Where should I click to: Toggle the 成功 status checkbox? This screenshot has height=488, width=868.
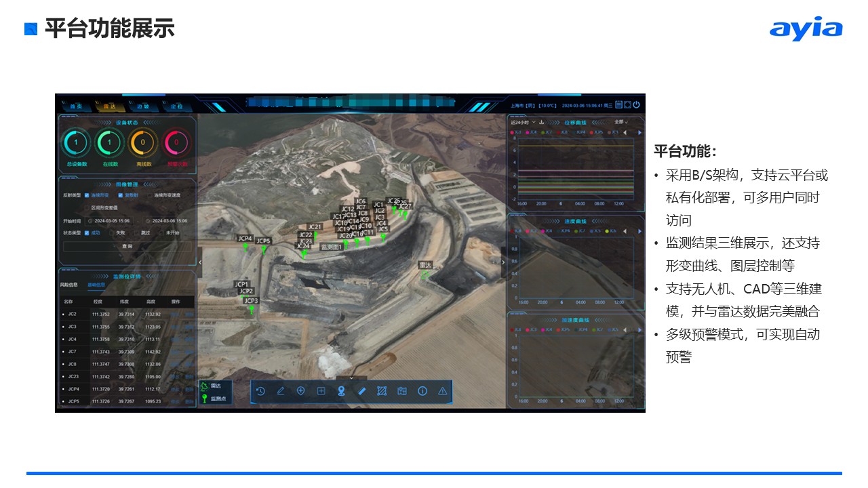87,232
